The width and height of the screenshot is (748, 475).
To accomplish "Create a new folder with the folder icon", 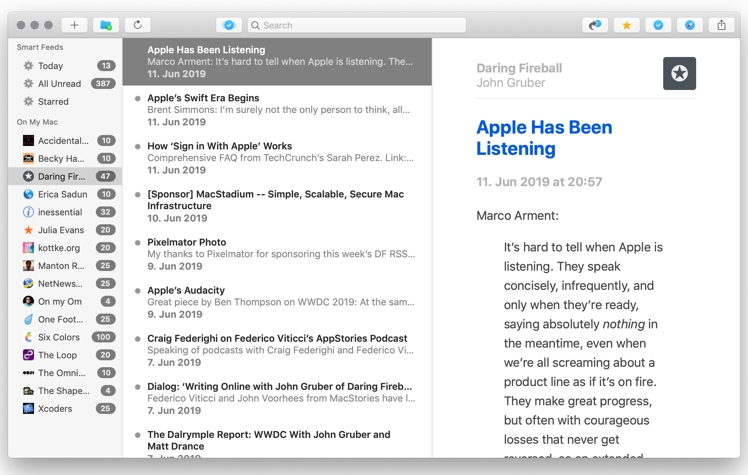I will [x=106, y=25].
